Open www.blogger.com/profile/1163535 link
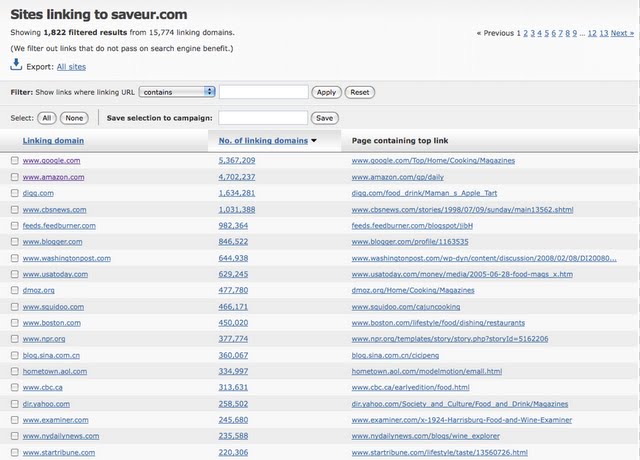 [410, 242]
